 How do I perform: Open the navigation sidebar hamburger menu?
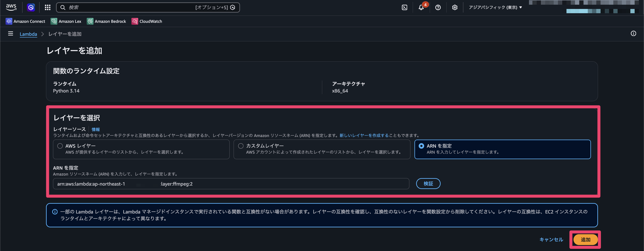[10, 34]
